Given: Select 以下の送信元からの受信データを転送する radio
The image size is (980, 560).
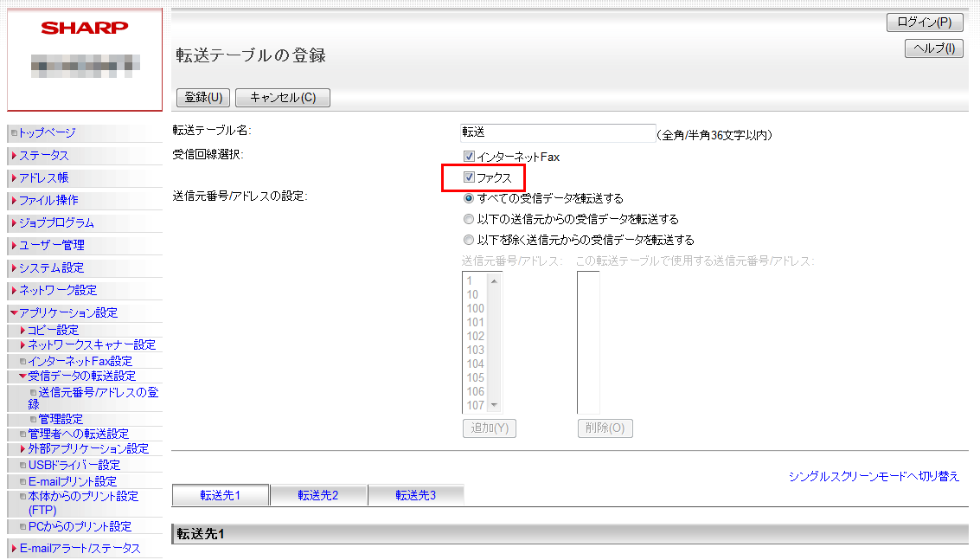Looking at the screenshot, I should [469, 219].
